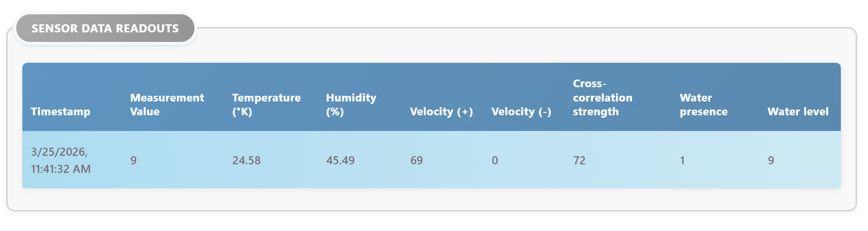Click the Velocity (-) column header

point(521,111)
